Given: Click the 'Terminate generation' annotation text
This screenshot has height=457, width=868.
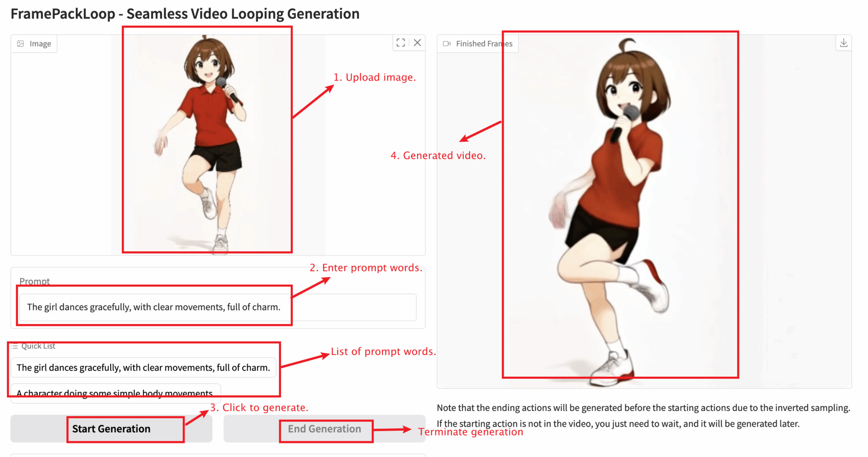Looking at the screenshot, I should 470,432.
